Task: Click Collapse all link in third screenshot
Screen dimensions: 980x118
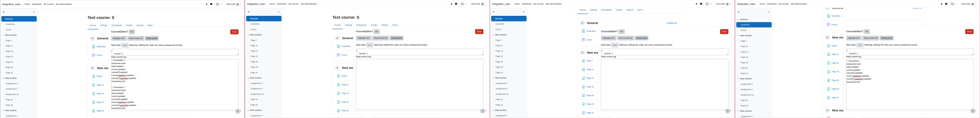Action: click(x=672, y=23)
